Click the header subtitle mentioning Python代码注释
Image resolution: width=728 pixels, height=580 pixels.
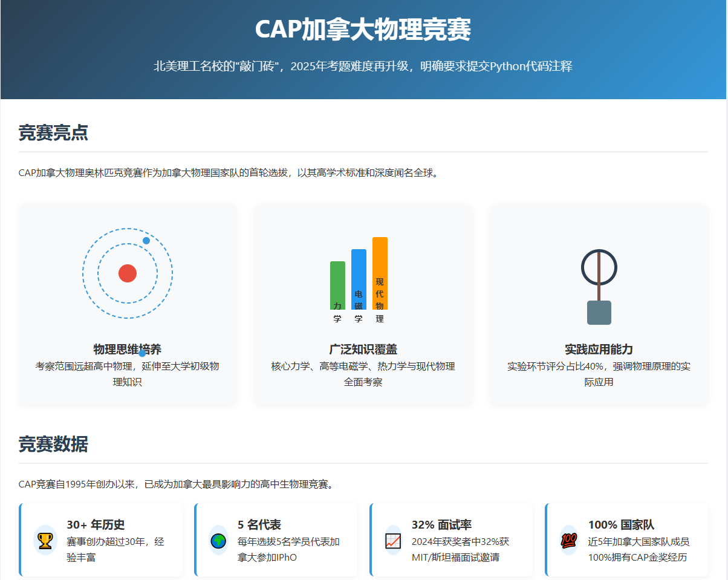(x=363, y=67)
